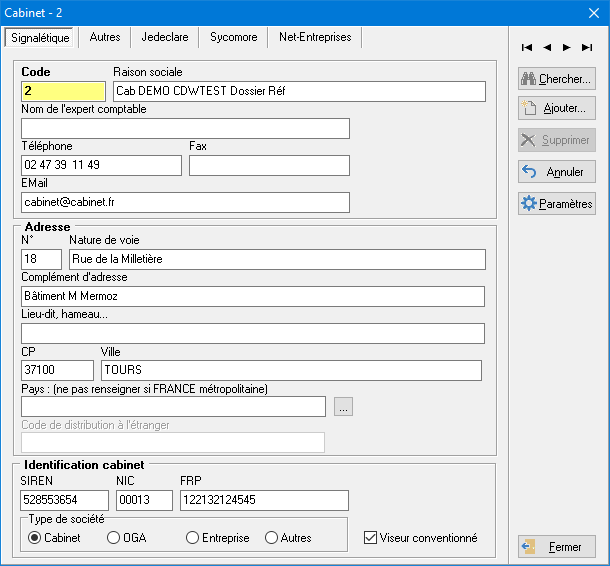Viewport: 610px width, 566px height.
Task: Go to the first record
Action: click(527, 47)
